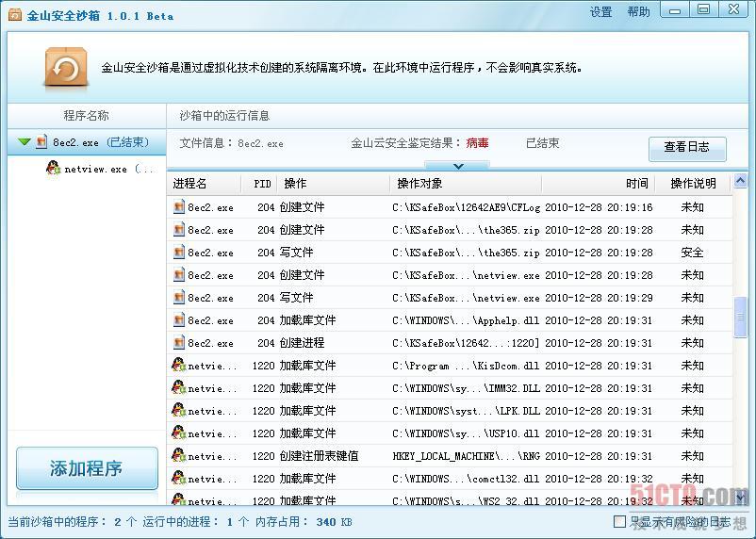Click icon of 创建进程 row
Viewport: 756px width, 539px height.
(x=179, y=343)
